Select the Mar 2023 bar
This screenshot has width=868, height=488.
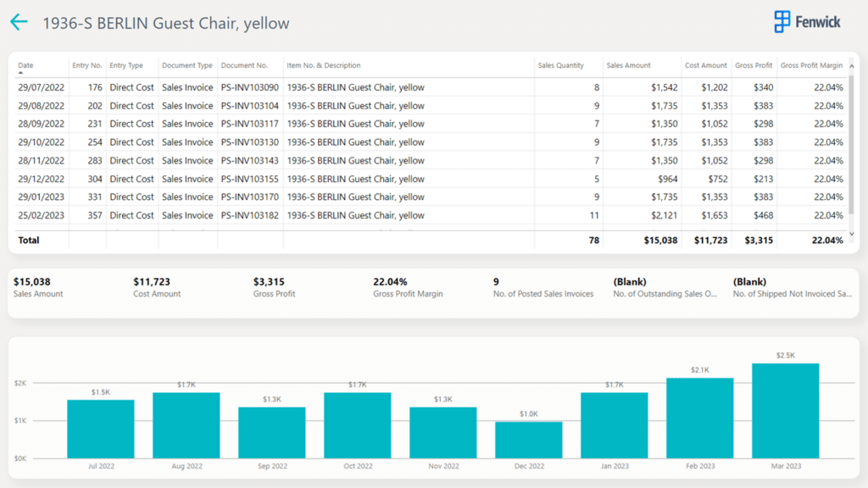pyautogui.click(x=785, y=411)
